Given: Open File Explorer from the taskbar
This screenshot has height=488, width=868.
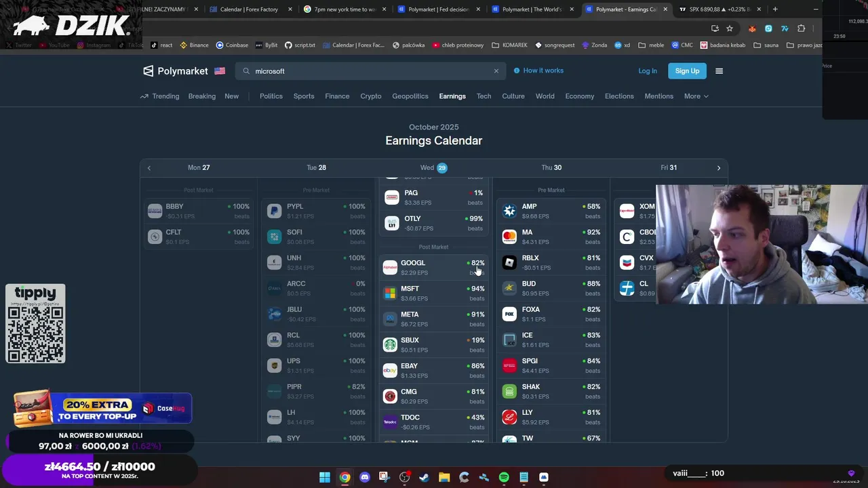Looking at the screenshot, I should [x=444, y=477].
